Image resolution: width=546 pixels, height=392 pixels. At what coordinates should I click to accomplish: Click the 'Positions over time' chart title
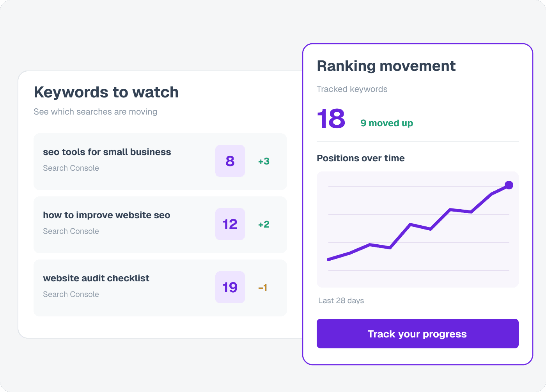[x=361, y=158]
